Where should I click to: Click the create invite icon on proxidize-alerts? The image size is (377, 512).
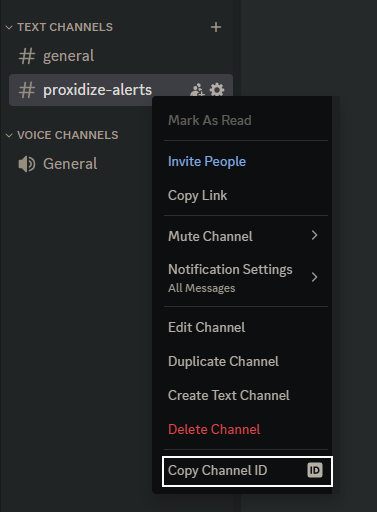pos(197,90)
